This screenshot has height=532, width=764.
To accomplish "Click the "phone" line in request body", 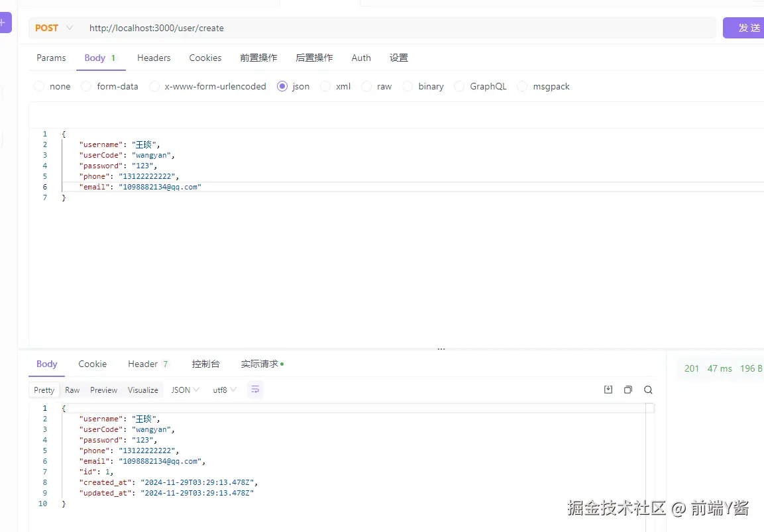I will tap(129, 176).
